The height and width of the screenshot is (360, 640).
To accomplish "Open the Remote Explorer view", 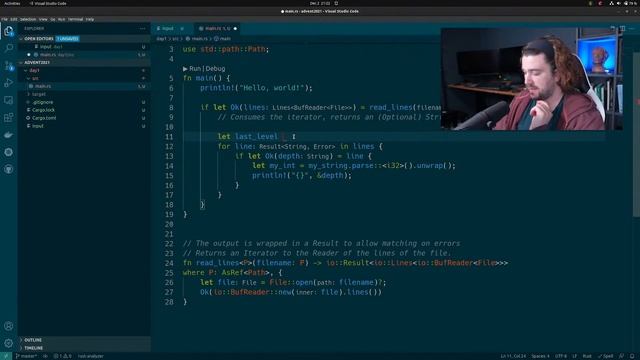I will point(9,100).
